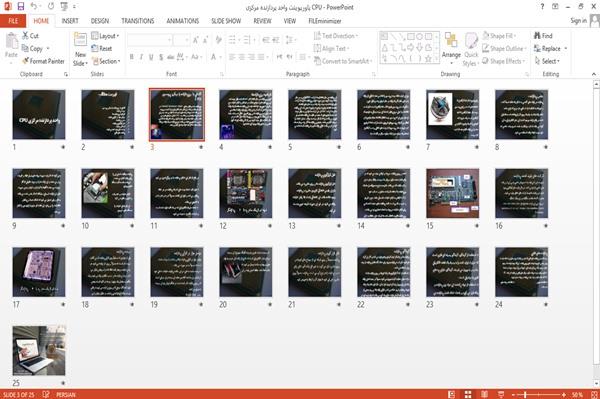Collapse the ribbon with the chevron
Viewport: 600px width, 399px height.
pyautogui.click(x=593, y=74)
